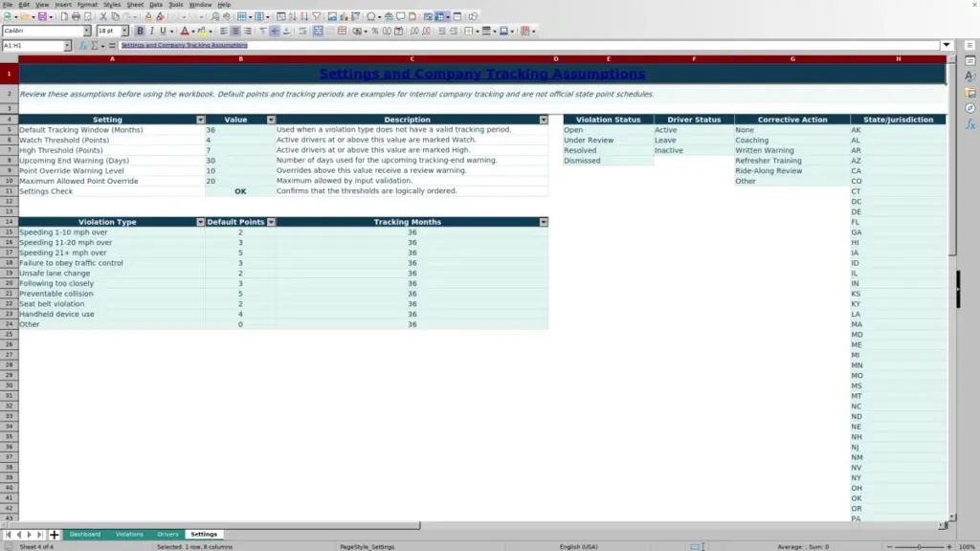Open the Tracking Months filter dropdown

click(544, 222)
